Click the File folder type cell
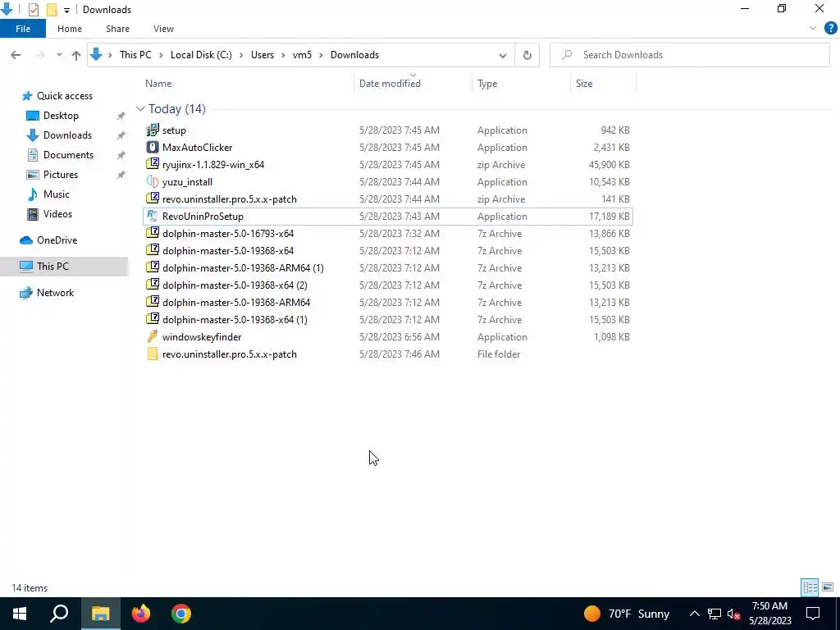Viewport: 840px width, 630px height. pos(499,354)
